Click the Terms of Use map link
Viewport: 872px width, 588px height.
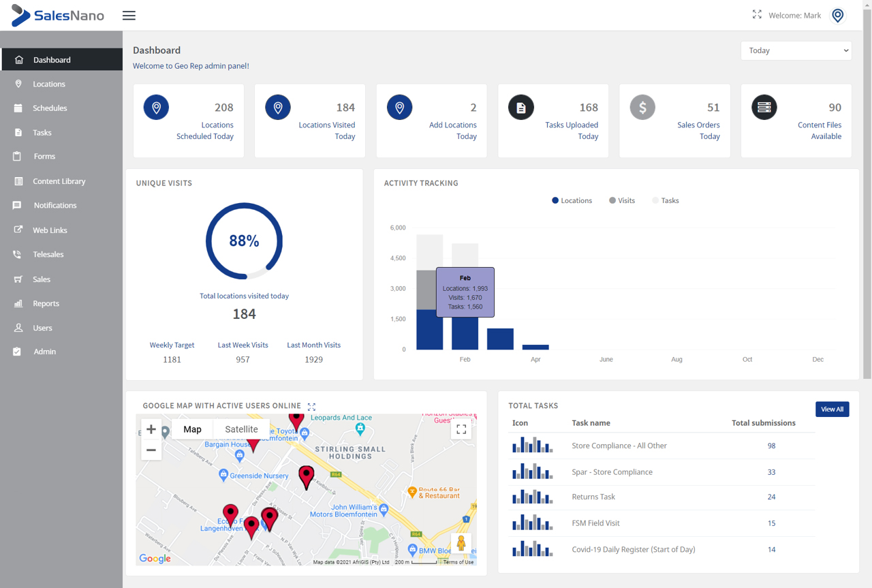click(458, 562)
